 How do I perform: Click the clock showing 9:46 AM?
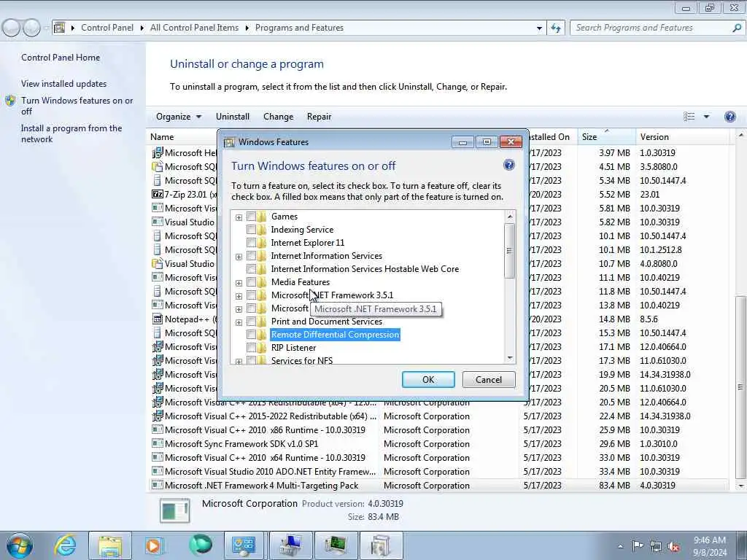coord(709,540)
